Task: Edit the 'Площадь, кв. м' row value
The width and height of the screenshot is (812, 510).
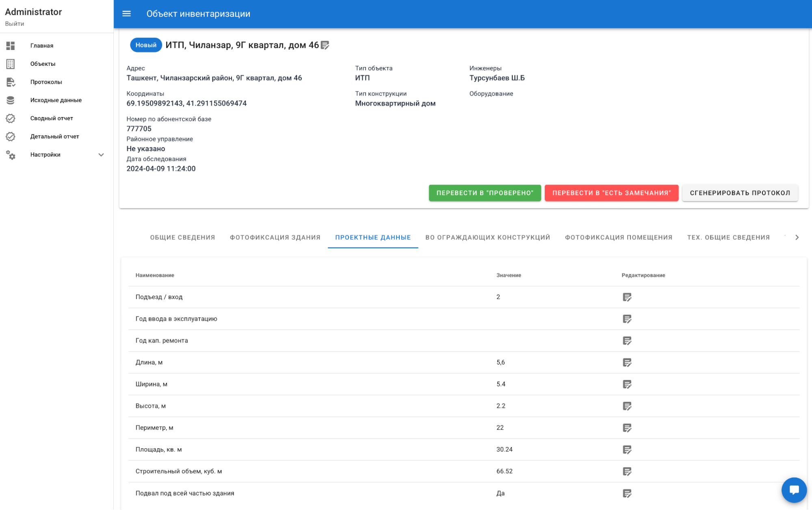Action: click(627, 449)
